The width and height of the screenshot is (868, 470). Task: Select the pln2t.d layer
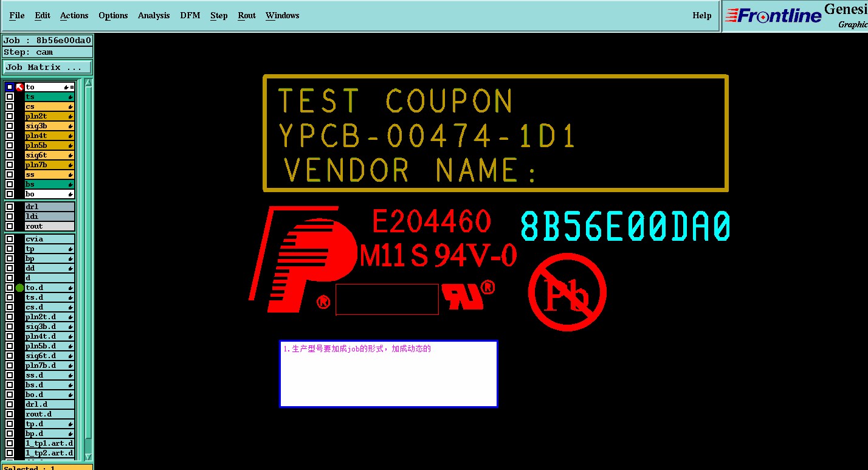[49, 317]
